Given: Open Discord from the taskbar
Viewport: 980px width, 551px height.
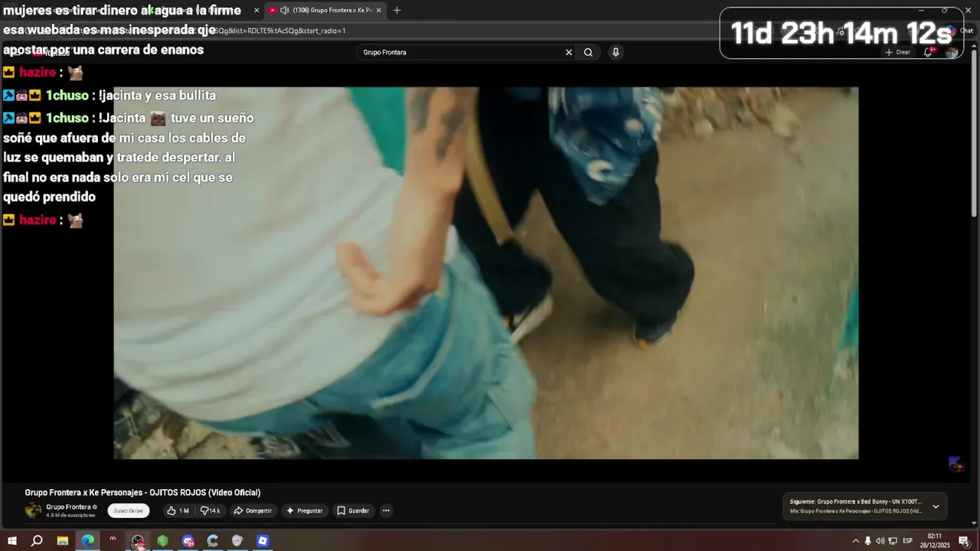Looking at the screenshot, I should (188, 541).
